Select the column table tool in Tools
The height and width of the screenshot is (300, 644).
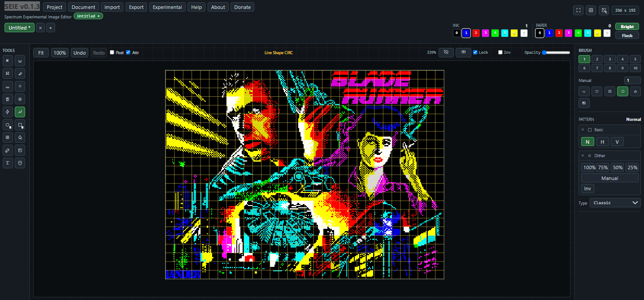coord(7,99)
